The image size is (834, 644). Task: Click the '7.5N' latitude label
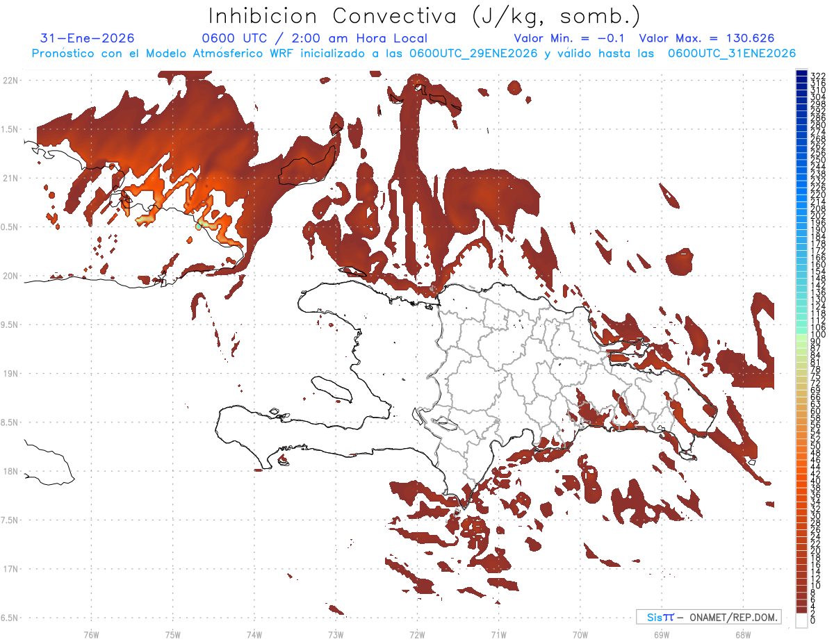click(10, 520)
